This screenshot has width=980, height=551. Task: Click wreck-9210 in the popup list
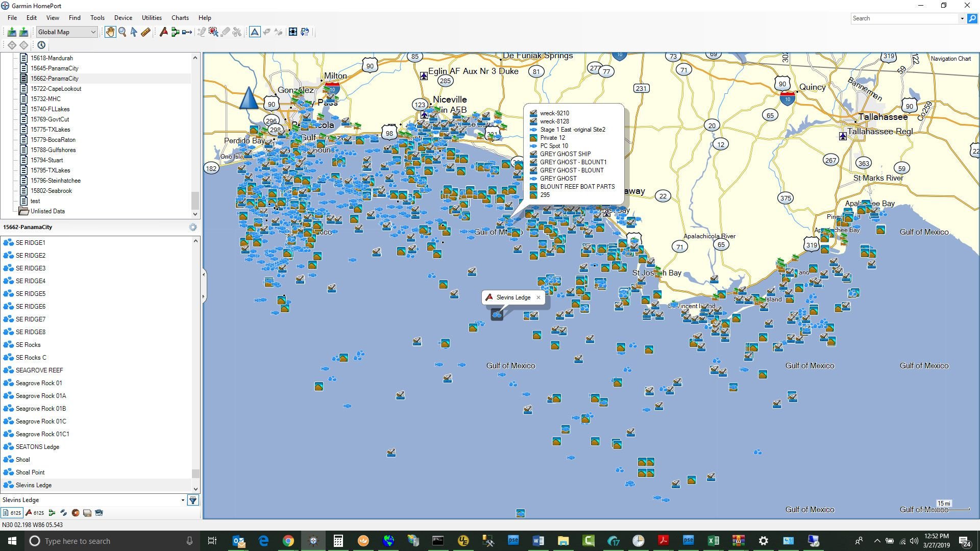pyautogui.click(x=554, y=113)
